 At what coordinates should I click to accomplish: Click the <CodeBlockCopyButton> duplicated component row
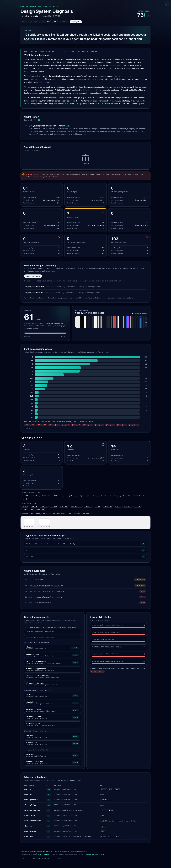pos(52,670)
